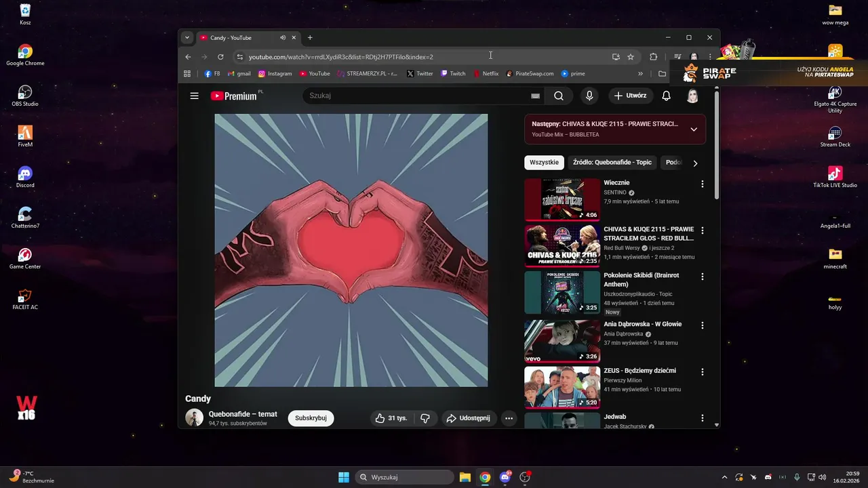The height and width of the screenshot is (488, 868).
Task: Click the search magnifier button on YouTube
Action: (559, 96)
